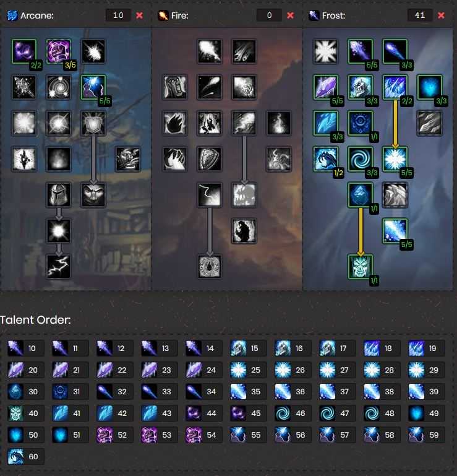Select the level 10 entry in Talent Order
The width and height of the screenshot is (457, 476).
(25, 348)
